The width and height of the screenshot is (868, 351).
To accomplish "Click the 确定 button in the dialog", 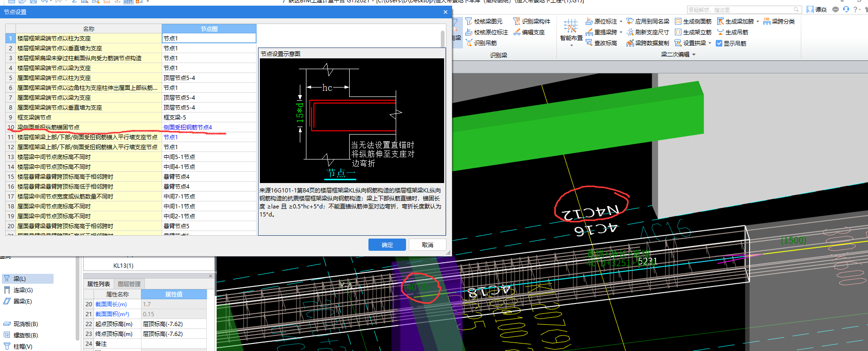I will click(x=387, y=245).
